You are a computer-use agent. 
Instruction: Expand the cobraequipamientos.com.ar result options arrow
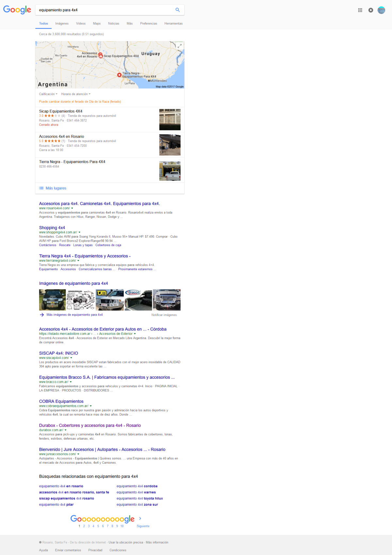(91, 406)
